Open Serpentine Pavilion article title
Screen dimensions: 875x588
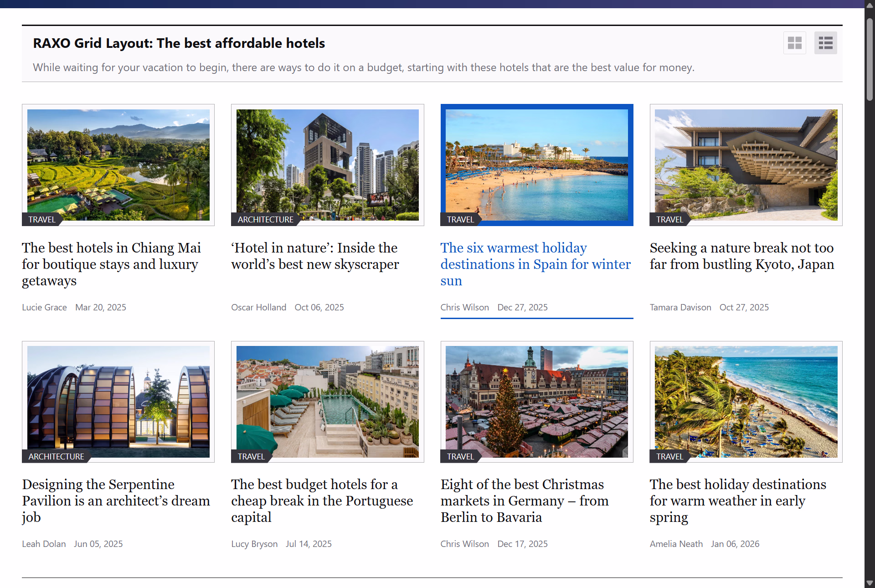tap(116, 500)
